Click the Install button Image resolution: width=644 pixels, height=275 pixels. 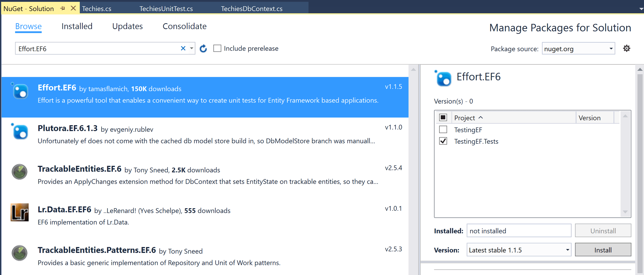(x=603, y=250)
